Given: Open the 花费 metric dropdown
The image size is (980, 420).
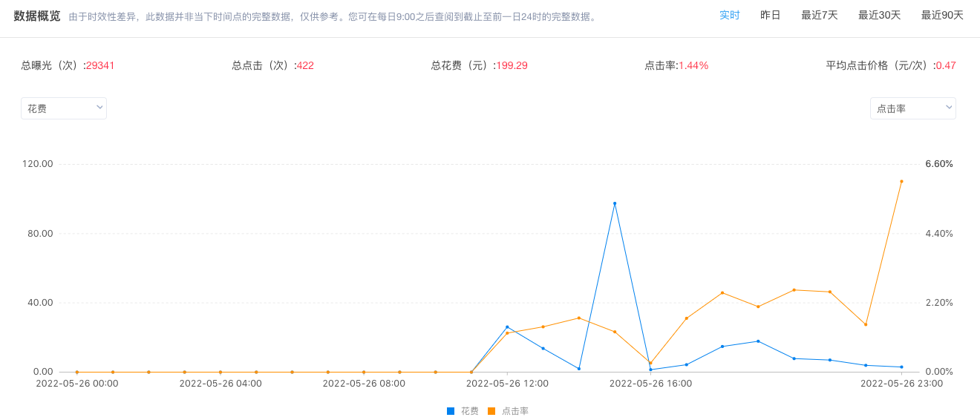Looking at the screenshot, I should pos(64,108).
